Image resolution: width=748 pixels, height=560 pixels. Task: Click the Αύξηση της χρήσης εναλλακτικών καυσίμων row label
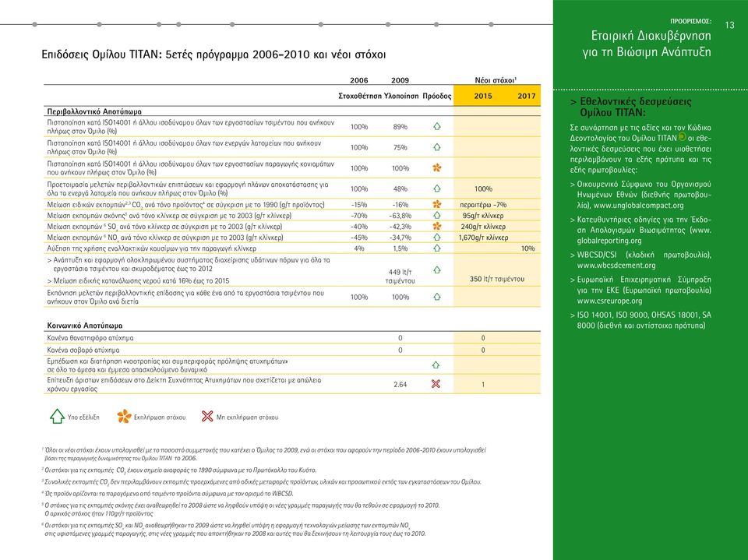tap(151, 248)
